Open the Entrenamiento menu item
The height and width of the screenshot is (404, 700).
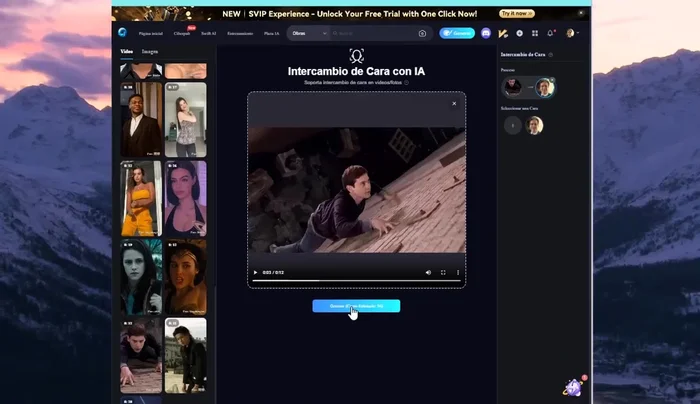240,33
